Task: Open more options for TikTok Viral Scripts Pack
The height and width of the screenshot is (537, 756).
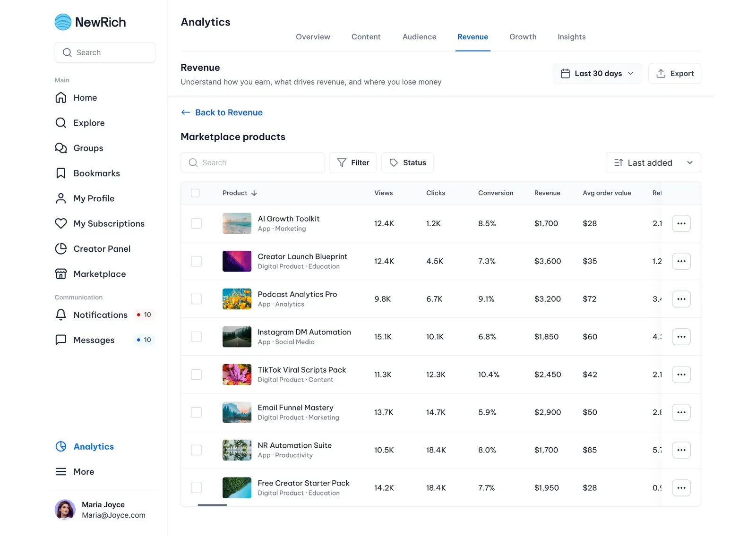Action: 681,375
